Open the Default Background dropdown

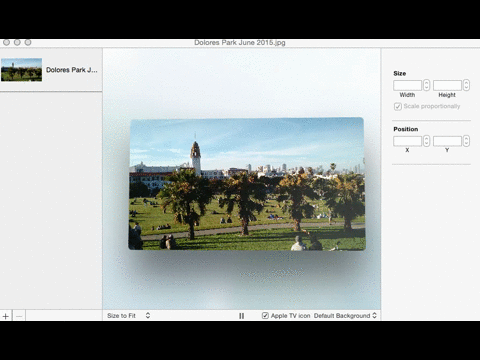tap(345, 315)
